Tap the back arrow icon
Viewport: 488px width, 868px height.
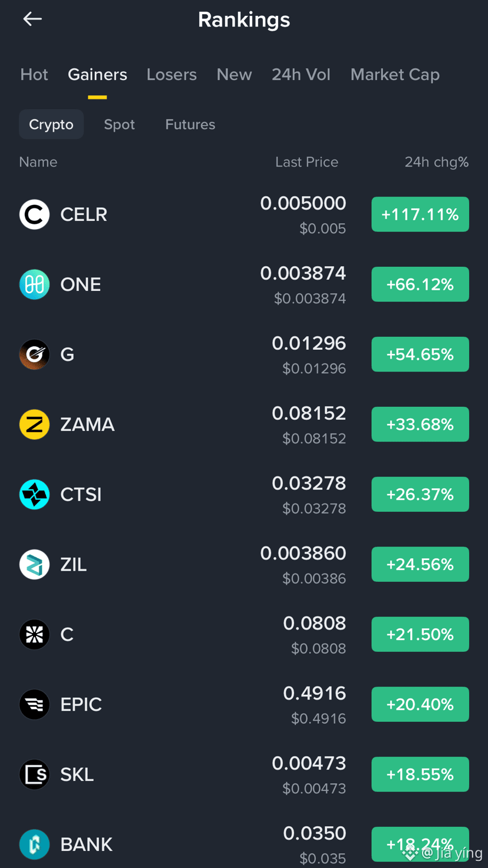click(32, 19)
